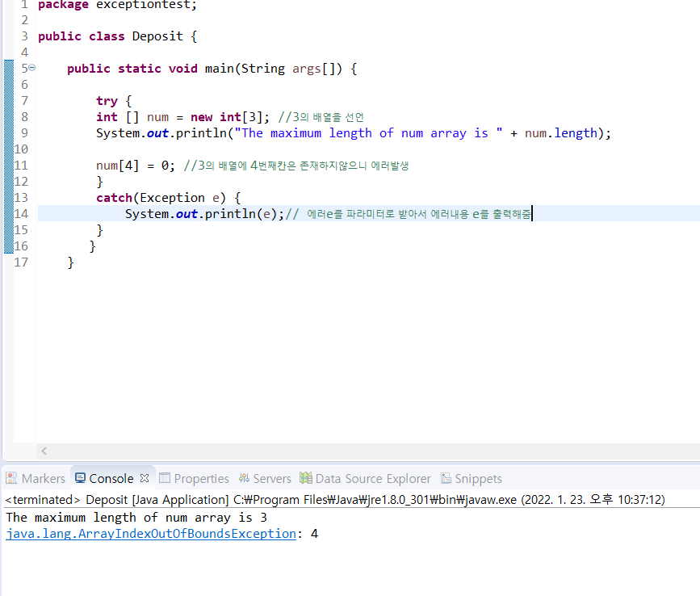
Task: Click the string 'The maximum length of num array is'
Action: (x=369, y=133)
